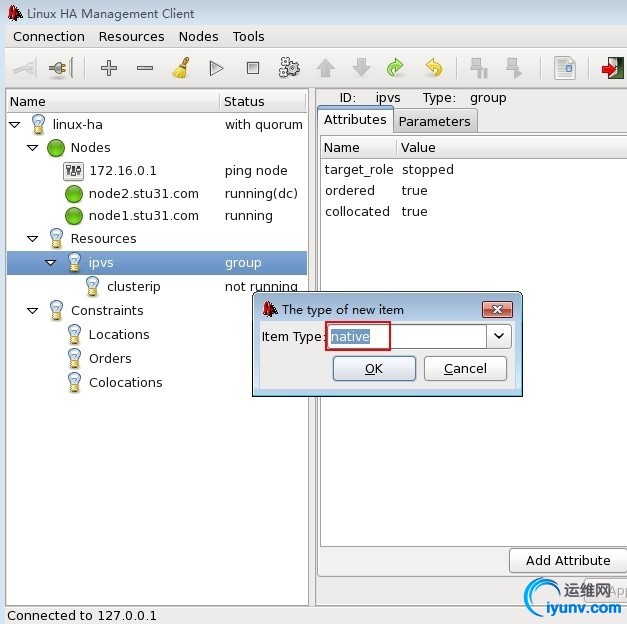This screenshot has width=627, height=624.
Task: Click the yellow undo arrow icon
Action: [x=433, y=67]
